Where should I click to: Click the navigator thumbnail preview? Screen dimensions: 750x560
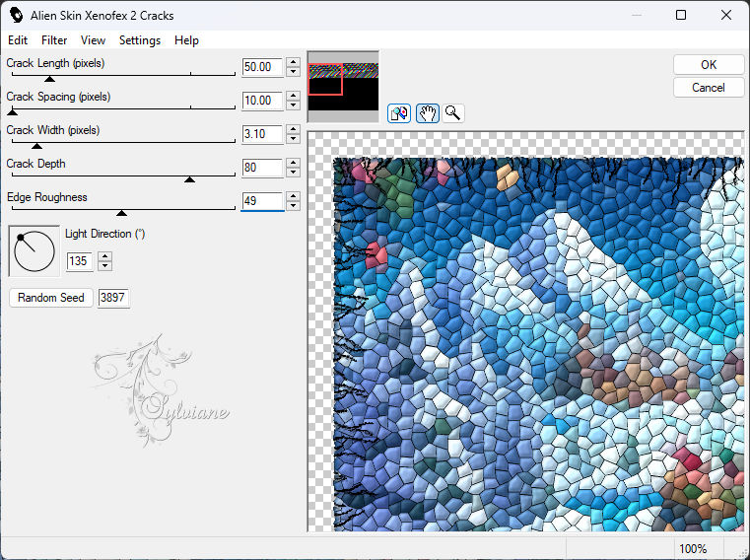[343, 87]
